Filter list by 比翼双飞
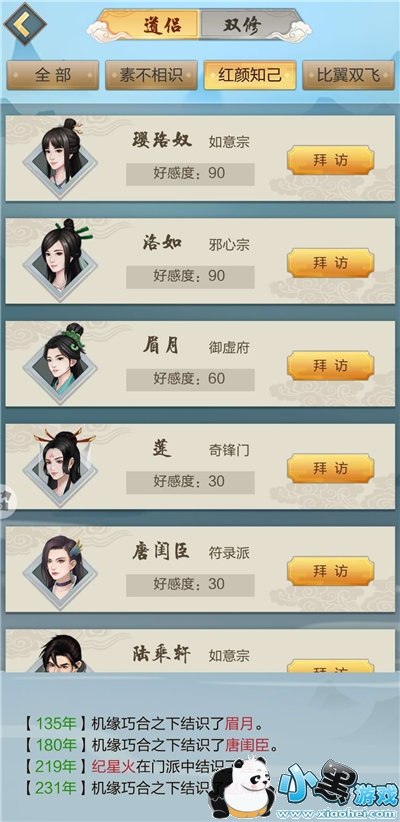 pyautogui.click(x=348, y=75)
